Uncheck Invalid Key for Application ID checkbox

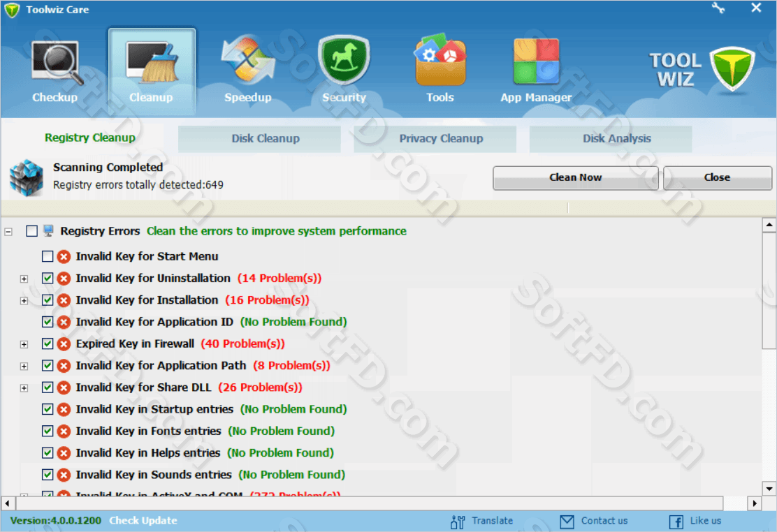[x=48, y=321]
